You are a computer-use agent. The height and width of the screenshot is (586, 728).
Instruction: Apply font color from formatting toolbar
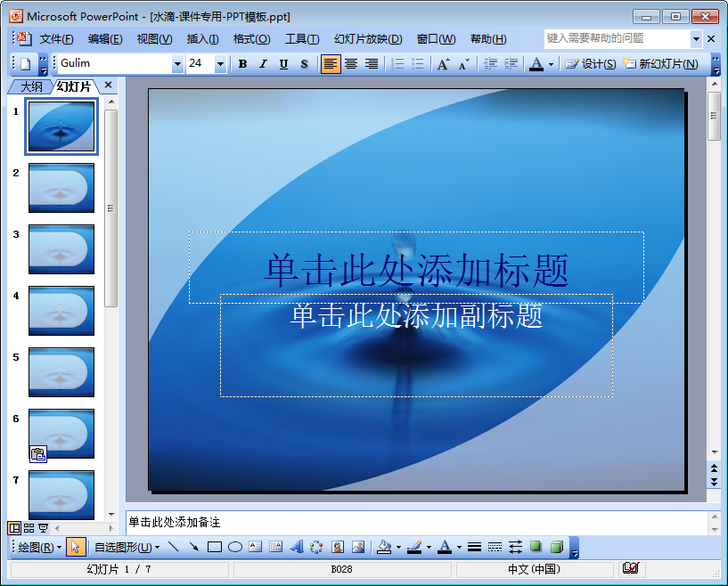point(536,64)
